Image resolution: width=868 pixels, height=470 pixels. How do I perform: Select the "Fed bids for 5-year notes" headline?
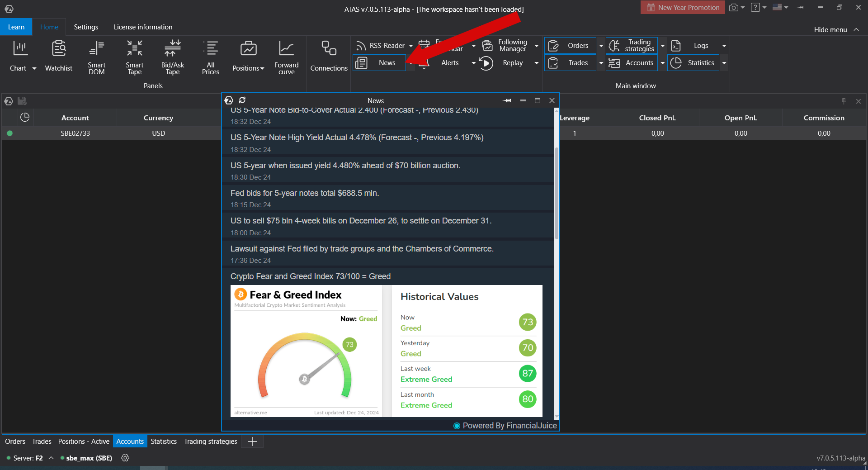(x=305, y=193)
